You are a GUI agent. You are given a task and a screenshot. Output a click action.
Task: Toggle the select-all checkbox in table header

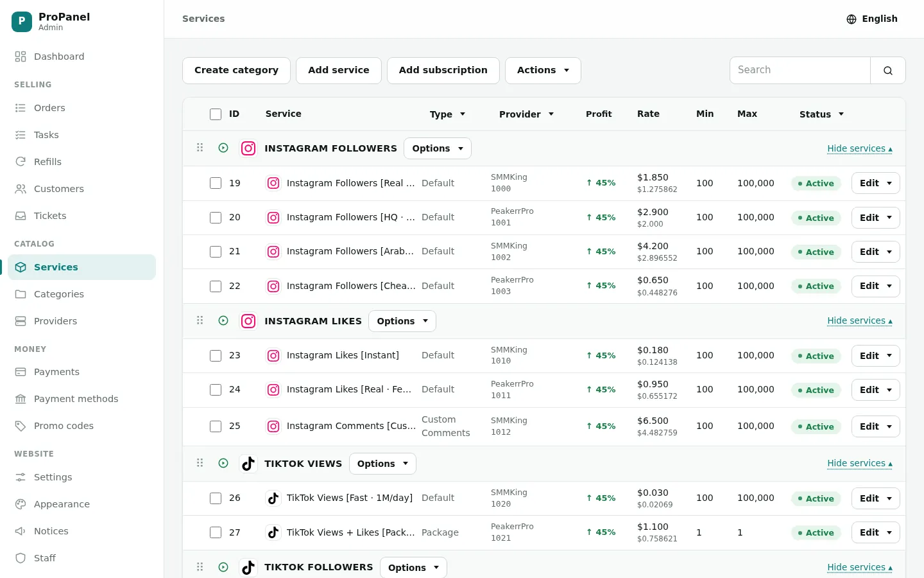tap(216, 114)
